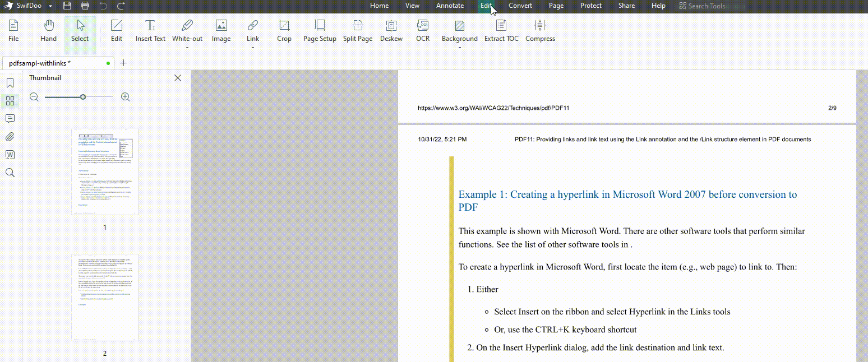Open the Comments sidebar panel
Image resolution: width=868 pixels, height=362 pixels.
[10, 119]
